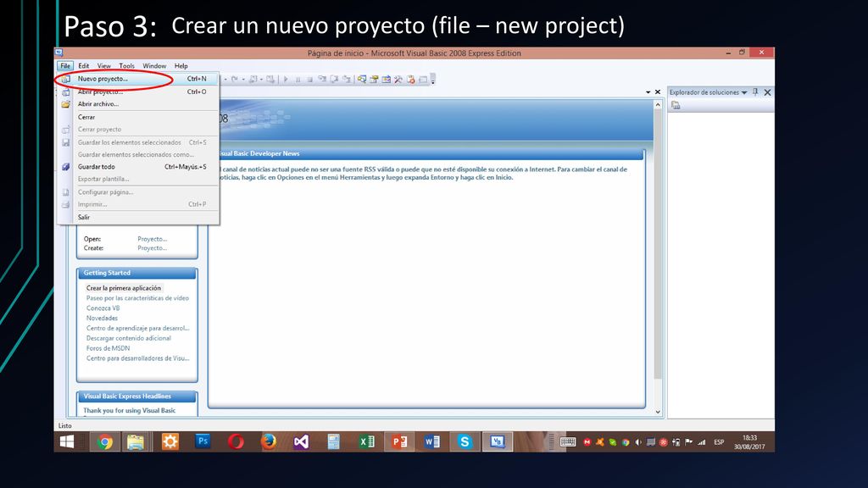Open Opera browser from the taskbar

tap(236, 441)
